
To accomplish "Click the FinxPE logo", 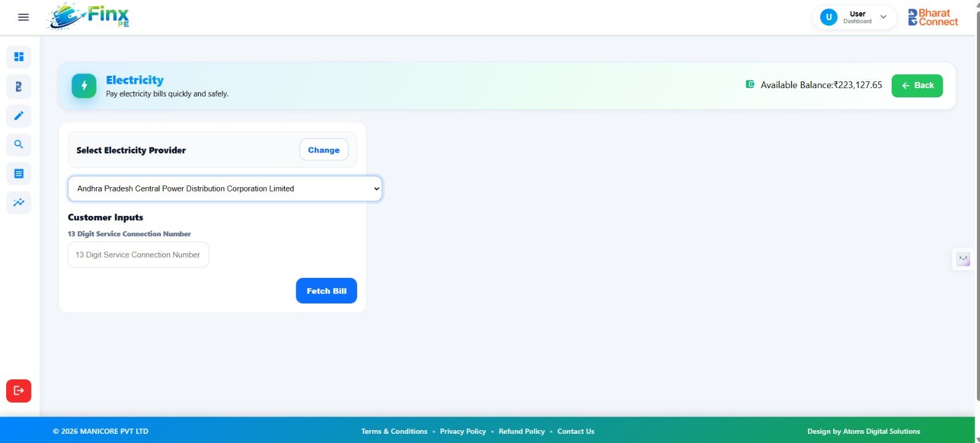I will (89, 17).
